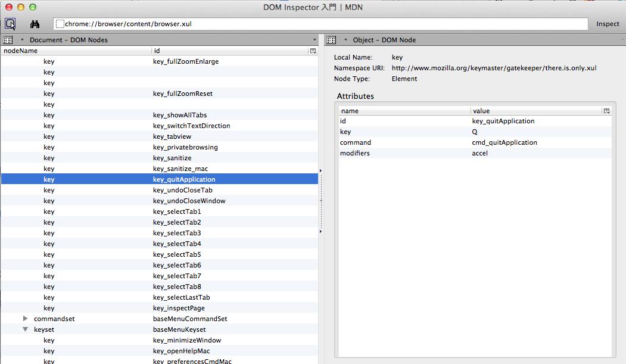This screenshot has height=364, width=626.
Task: Click the inspect-element-by-click tool icon
Action: 10,24
